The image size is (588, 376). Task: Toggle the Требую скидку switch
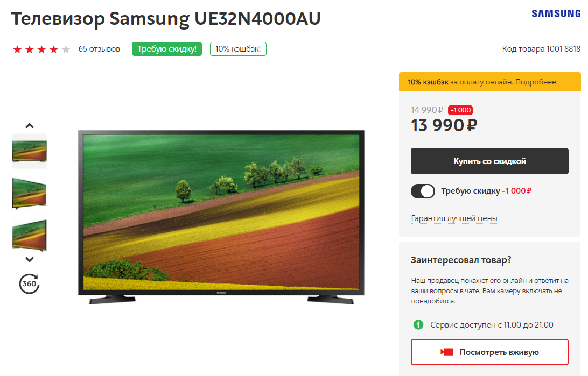tap(423, 191)
